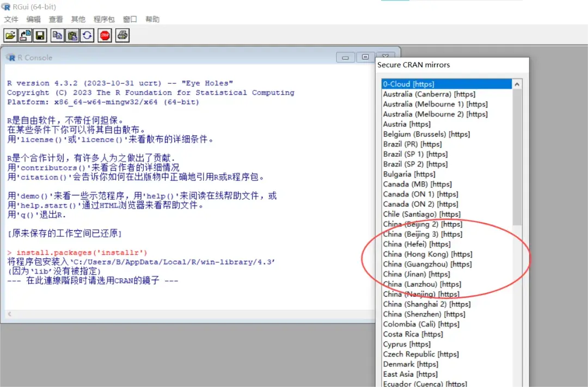Open the 窗口 menu

coord(129,19)
